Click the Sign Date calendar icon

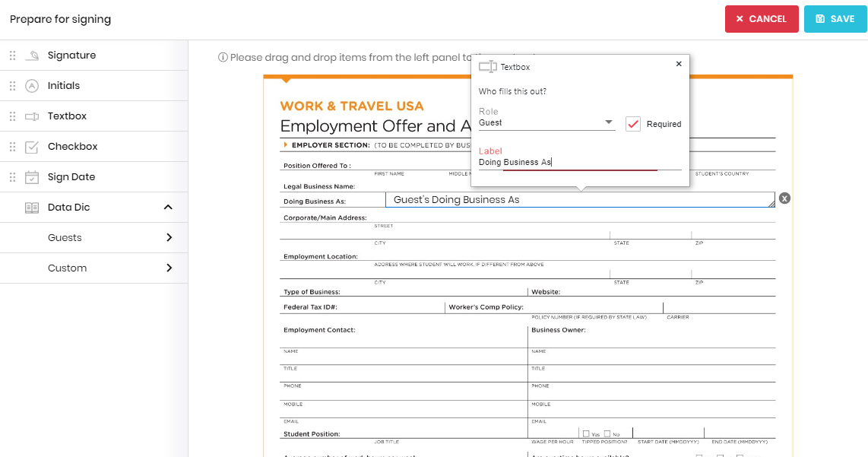pos(32,177)
